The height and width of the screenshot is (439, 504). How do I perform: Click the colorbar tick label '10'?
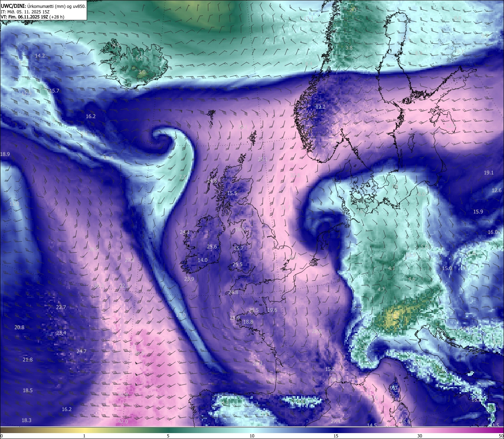click(x=252, y=436)
